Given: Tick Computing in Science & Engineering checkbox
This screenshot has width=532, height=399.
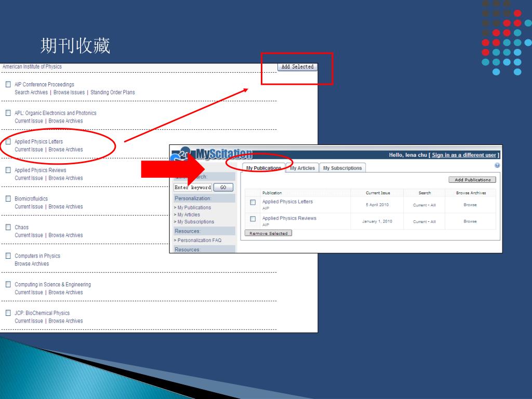Looking at the screenshot, I should click(8, 284).
